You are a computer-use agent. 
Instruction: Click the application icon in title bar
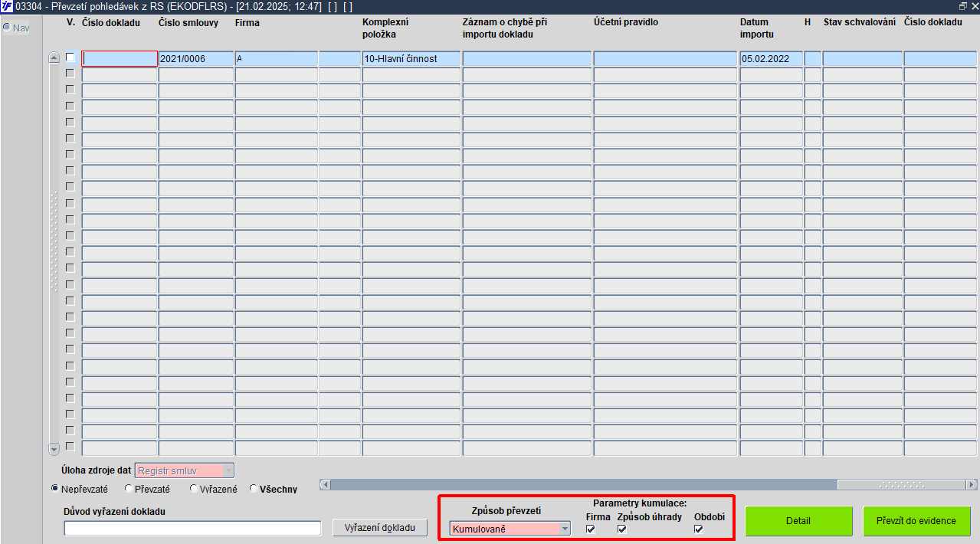click(x=7, y=6)
